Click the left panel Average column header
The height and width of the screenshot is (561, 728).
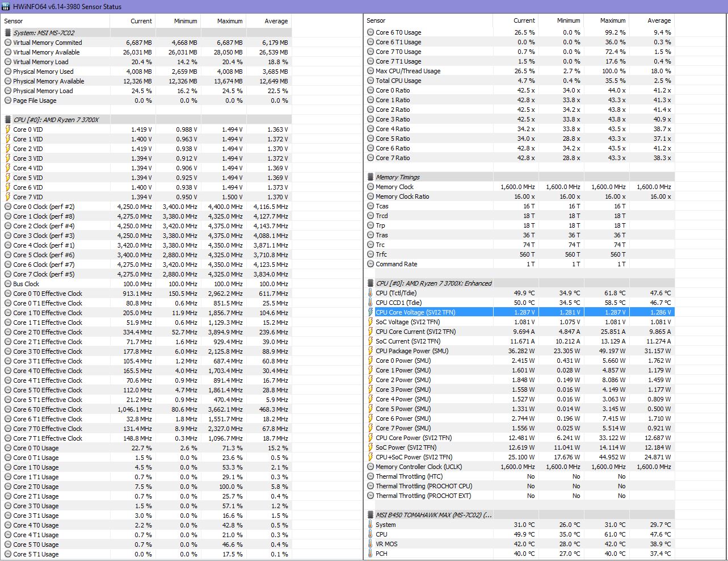point(268,21)
